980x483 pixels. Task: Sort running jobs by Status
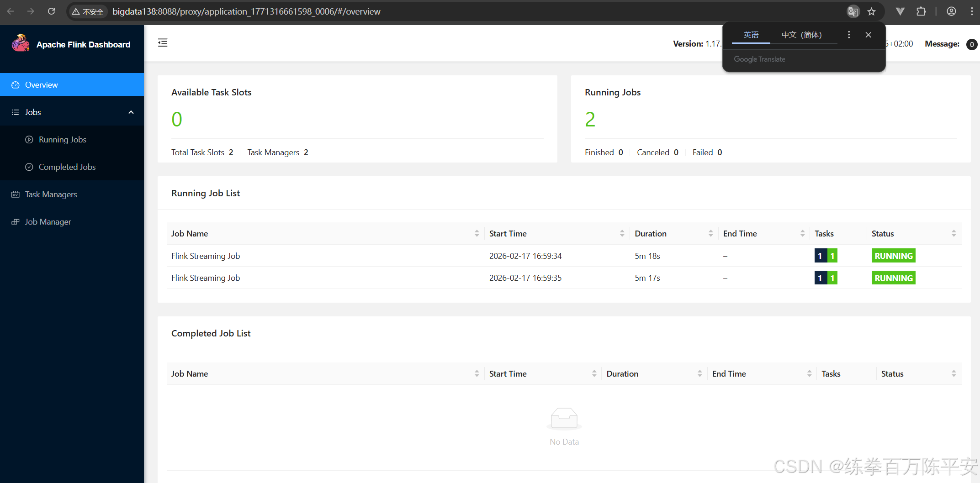[954, 233]
